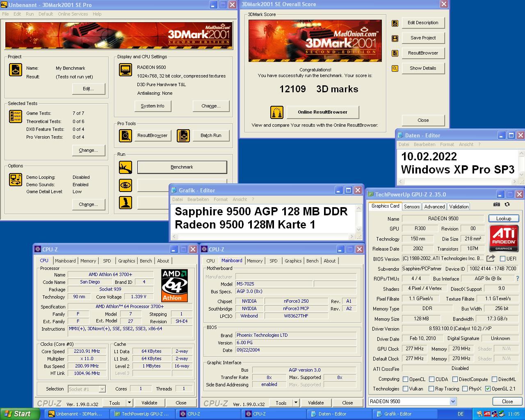Switch to TechPowerUp GPU-Z taskbar item

[x=142, y=414]
